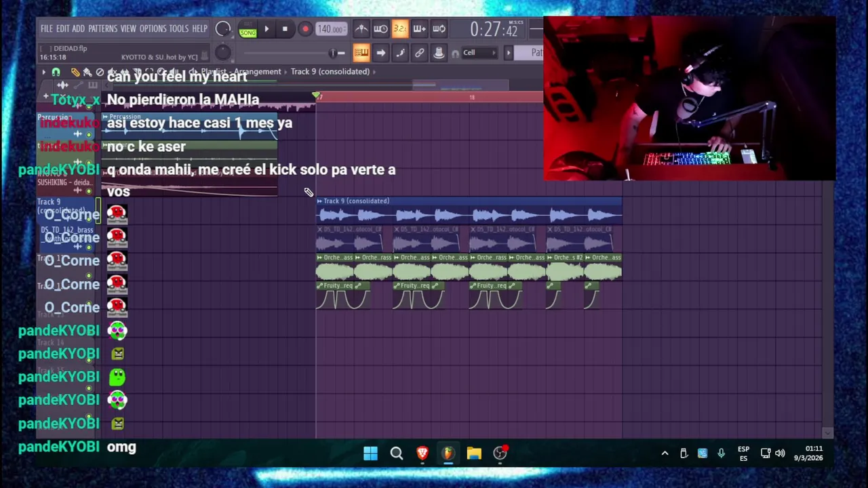Click the chain link icon in lower toolbar
The width and height of the screenshot is (868, 488).
tap(419, 53)
